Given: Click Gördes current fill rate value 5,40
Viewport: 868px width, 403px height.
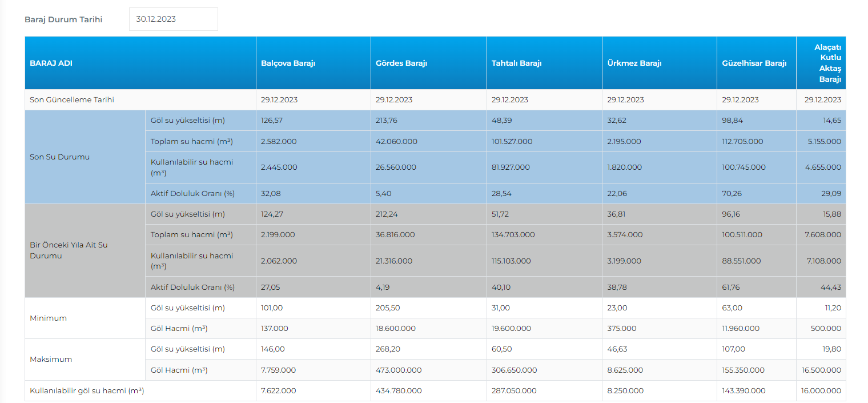Looking at the screenshot, I should coord(384,194).
